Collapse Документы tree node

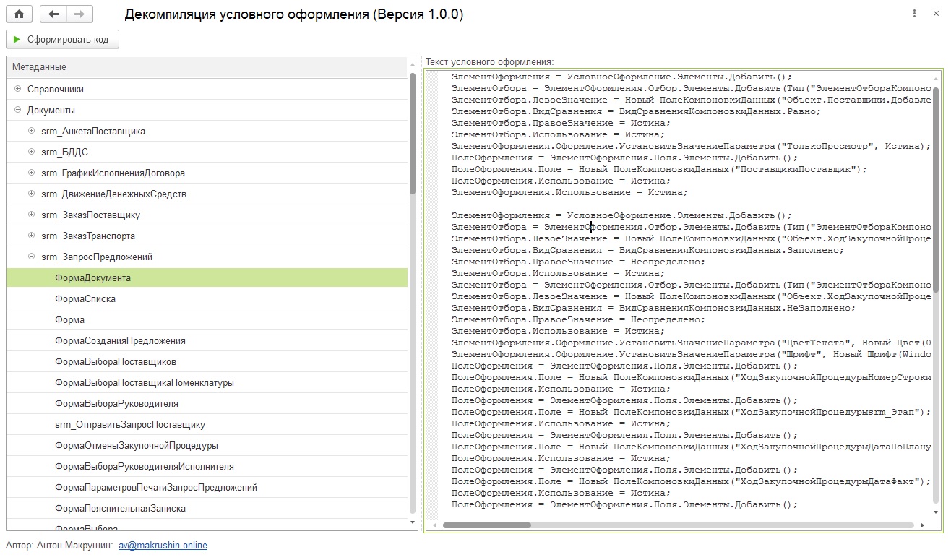coord(17,110)
